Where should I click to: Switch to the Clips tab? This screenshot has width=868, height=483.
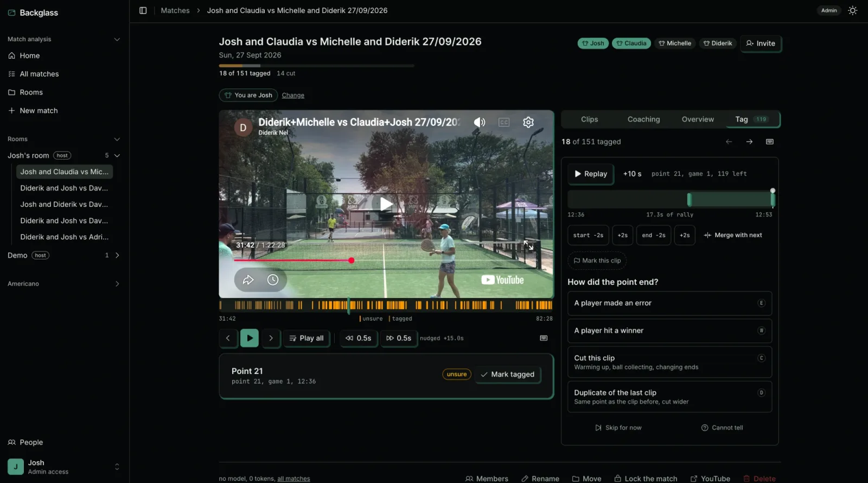tap(589, 119)
